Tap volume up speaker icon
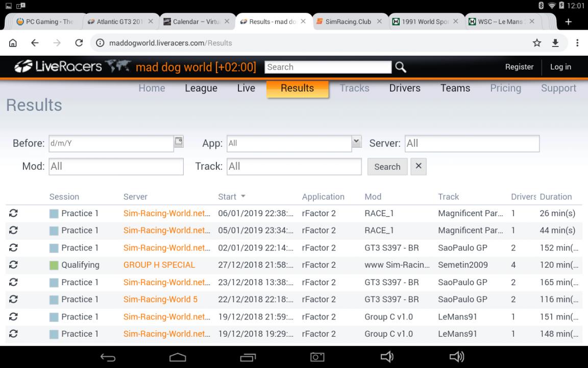This screenshot has width=588, height=368. (456, 357)
